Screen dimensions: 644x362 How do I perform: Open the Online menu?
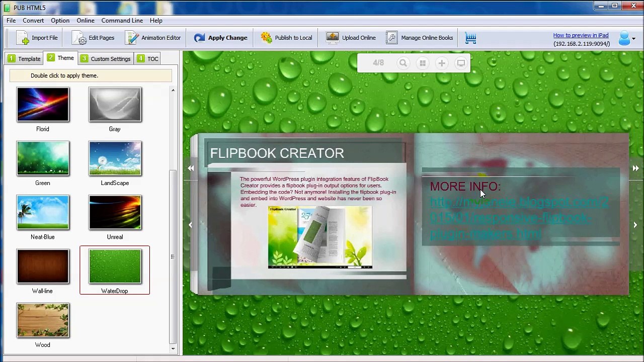point(86,21)
